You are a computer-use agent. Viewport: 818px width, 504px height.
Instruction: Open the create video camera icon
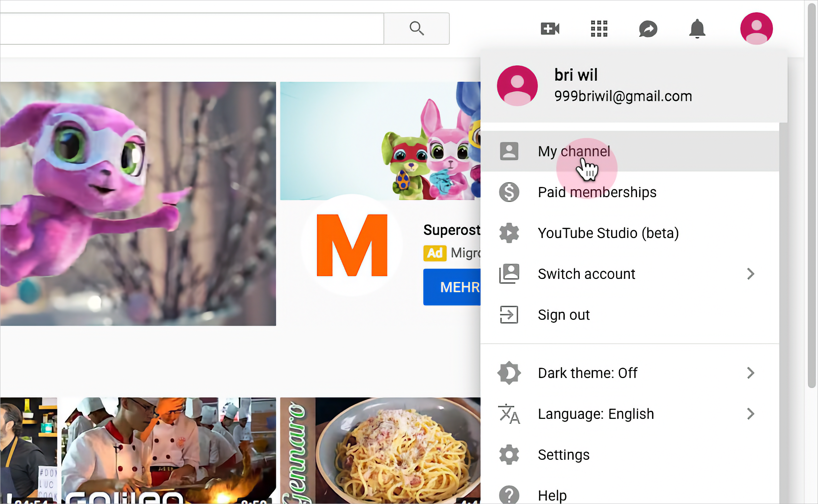pyautogui.click(x=550, y=29)
